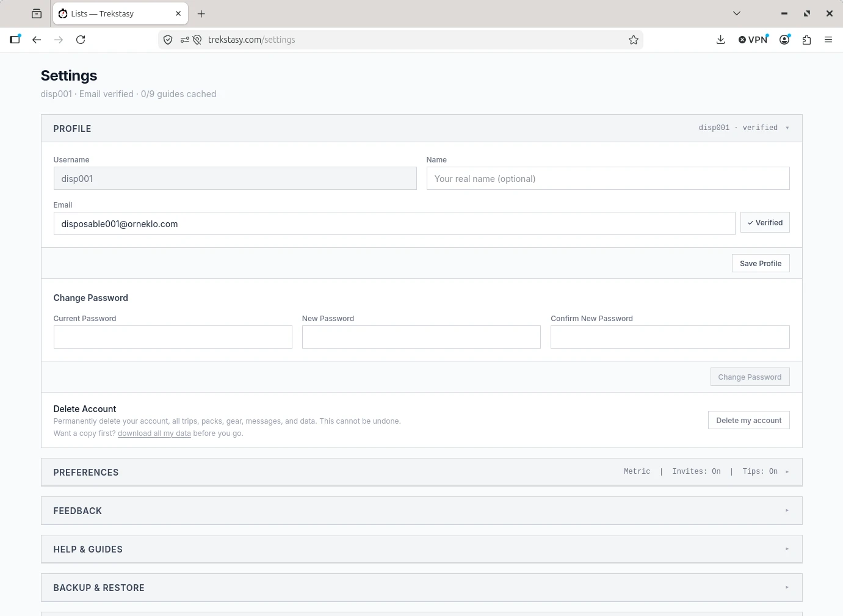Open the browser account profile icon
843x616 pixels.
point(785,40)
